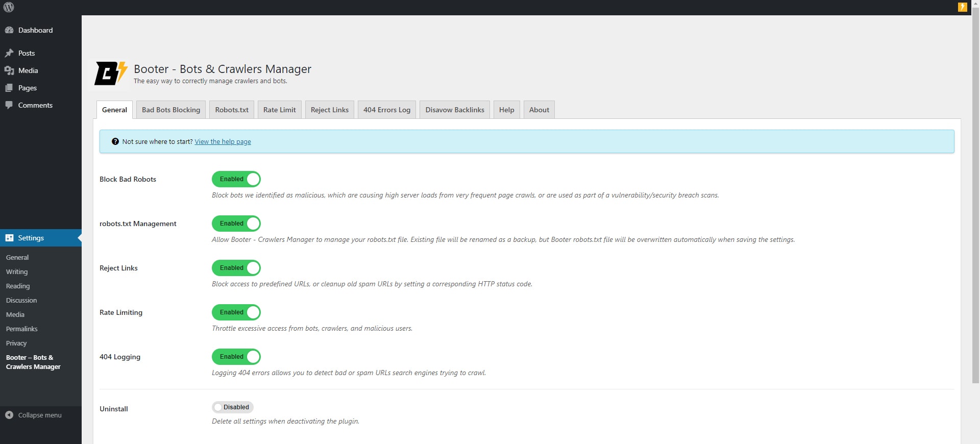The height and width of the screenshot is (444, 980).
Task: Click the help question mark icon
Action: (115, 141)
